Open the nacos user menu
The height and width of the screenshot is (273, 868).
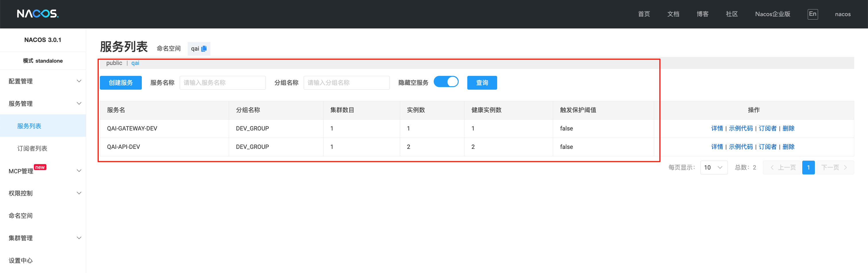[842, 14]
